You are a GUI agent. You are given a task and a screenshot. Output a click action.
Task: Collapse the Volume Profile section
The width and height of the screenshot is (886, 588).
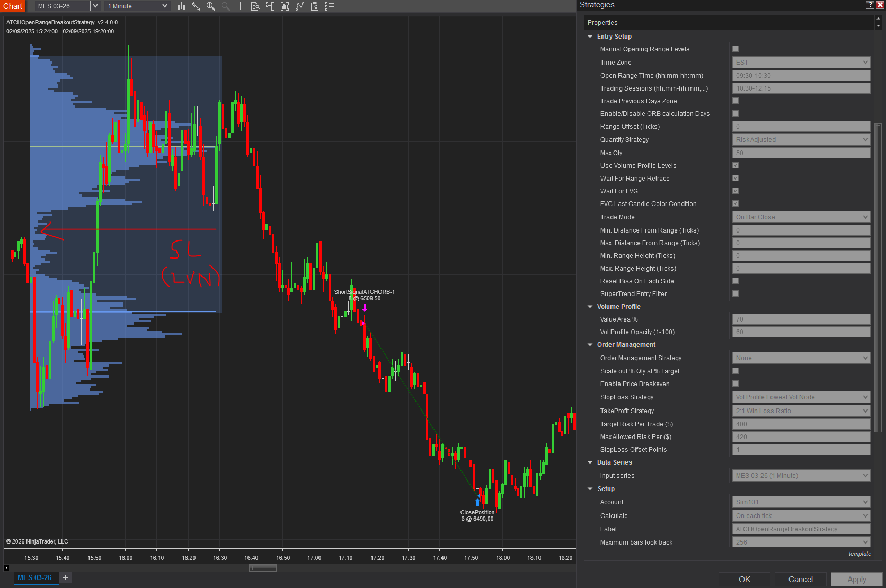(590, 307)
